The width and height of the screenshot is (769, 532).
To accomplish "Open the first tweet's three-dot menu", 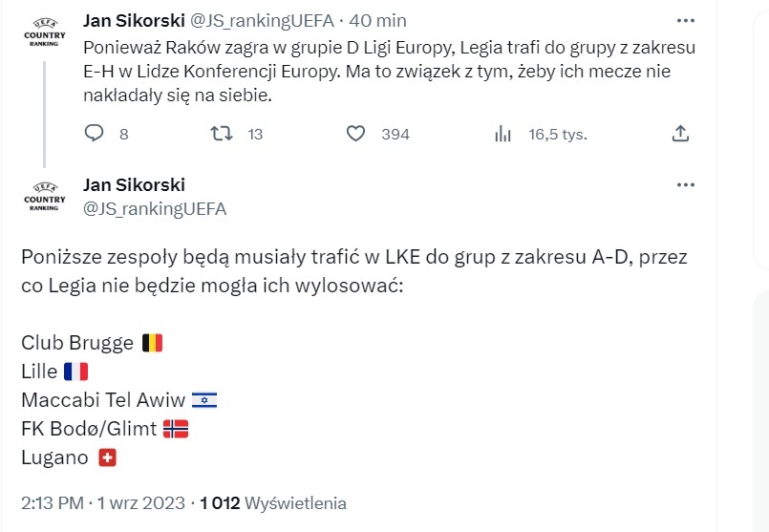I will (x=686, y=20).
